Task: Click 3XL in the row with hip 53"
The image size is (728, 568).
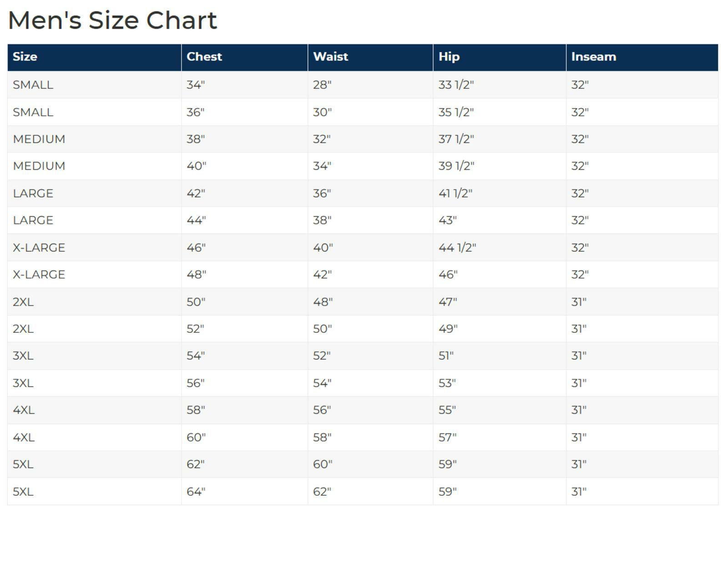Action: click(x=23, y=383)
